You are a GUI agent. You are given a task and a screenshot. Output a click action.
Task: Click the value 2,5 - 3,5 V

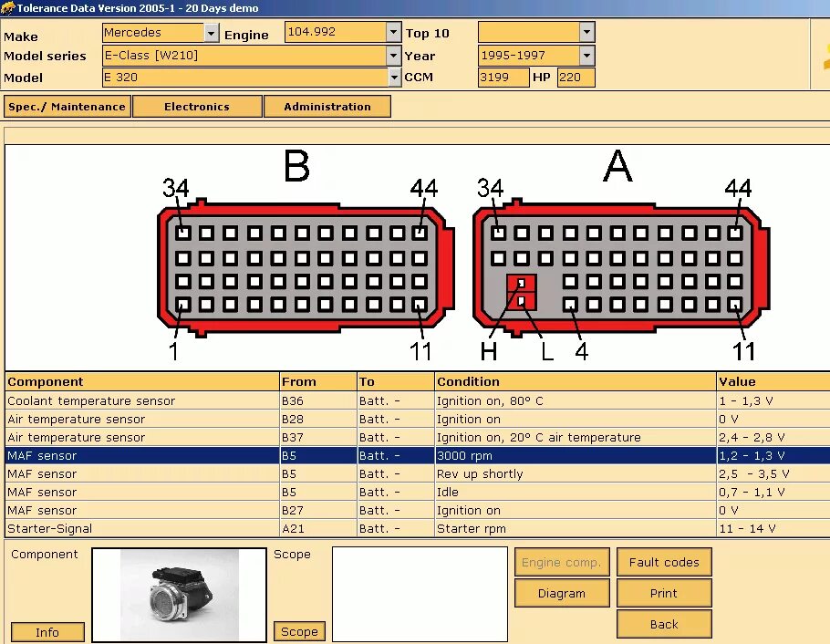[x=753, y=474]
